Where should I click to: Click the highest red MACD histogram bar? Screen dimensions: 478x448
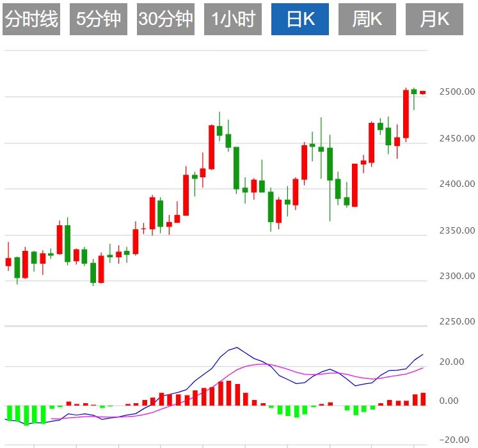click(x=229, y=393)
